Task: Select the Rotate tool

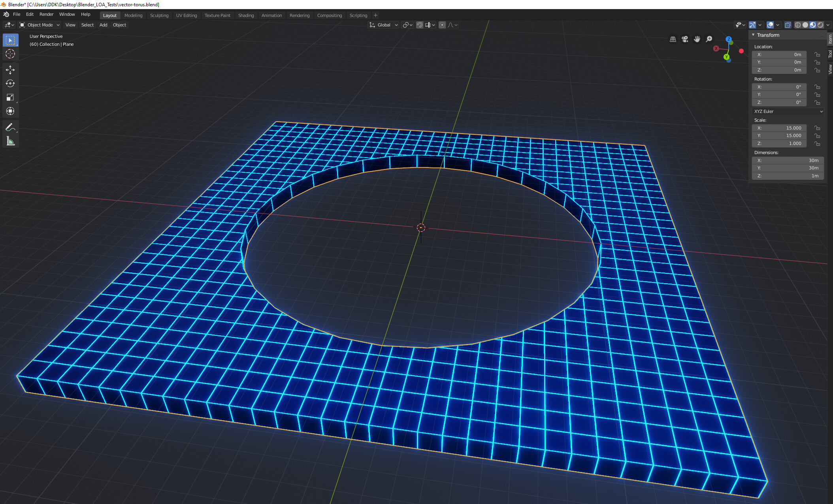Action: coord(10,83)
